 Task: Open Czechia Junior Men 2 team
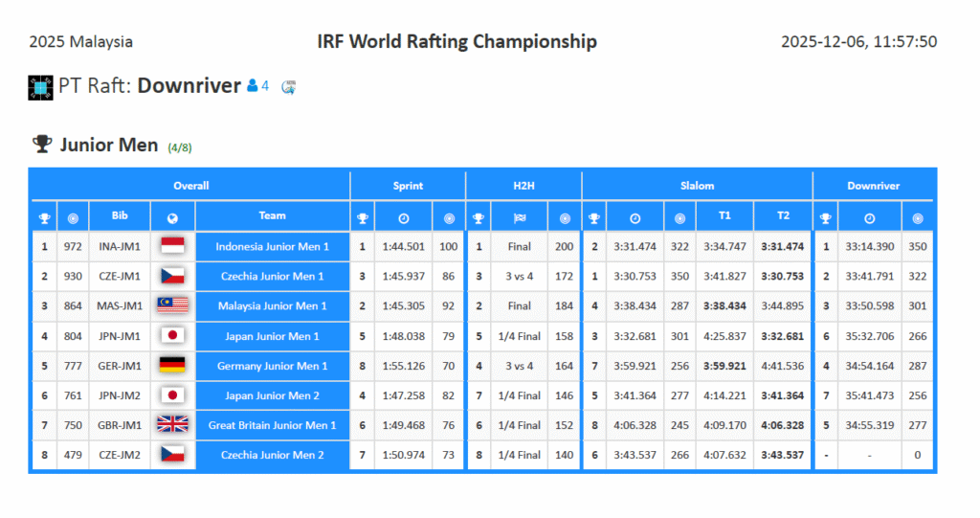tap(272, 455)
